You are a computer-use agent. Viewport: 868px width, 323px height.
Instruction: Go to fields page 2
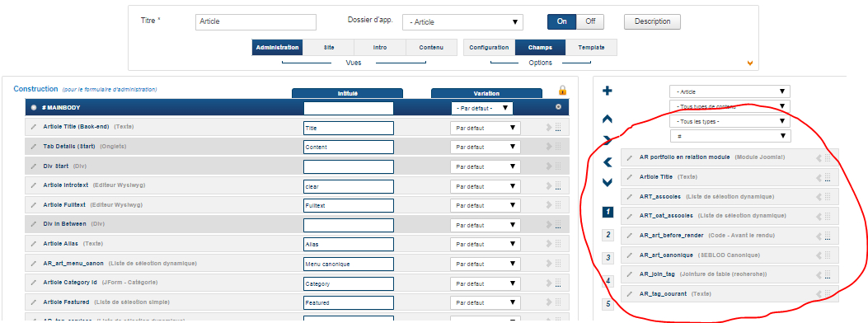pos(608,235)
